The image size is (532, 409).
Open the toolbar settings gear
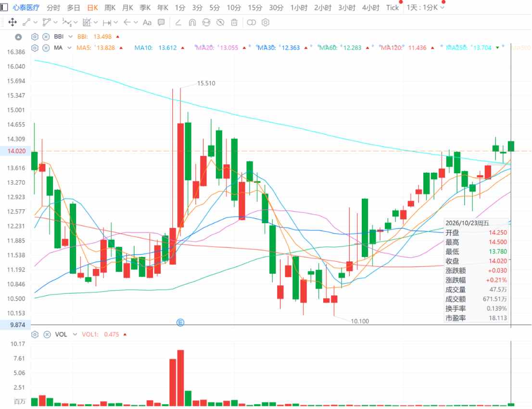point(266,23)
